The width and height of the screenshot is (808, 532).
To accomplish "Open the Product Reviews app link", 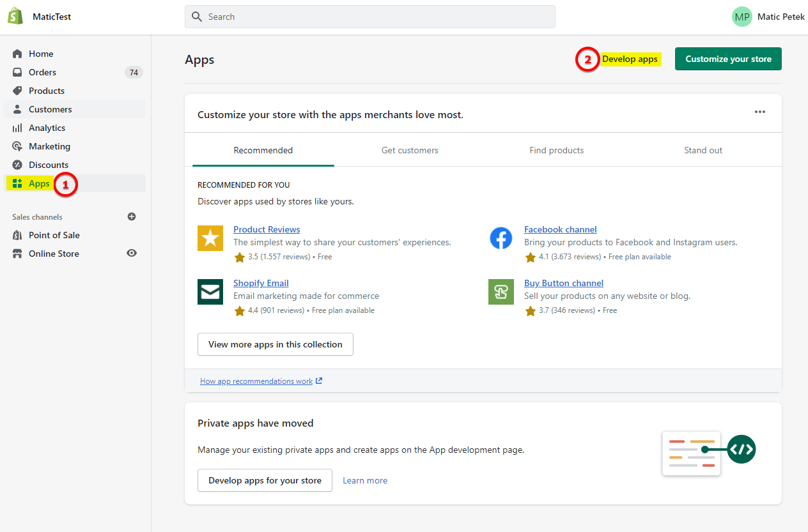I will (267, 229).
